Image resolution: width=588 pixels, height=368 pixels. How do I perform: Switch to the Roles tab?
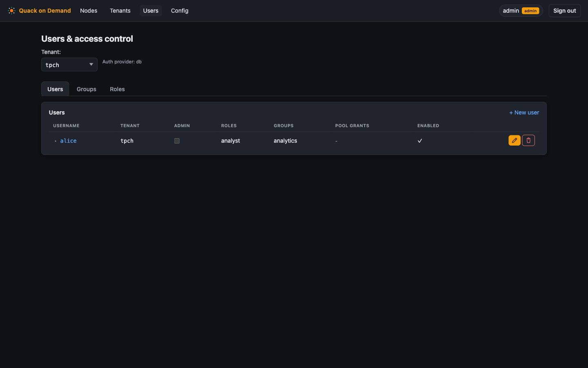tap(117, 89)
